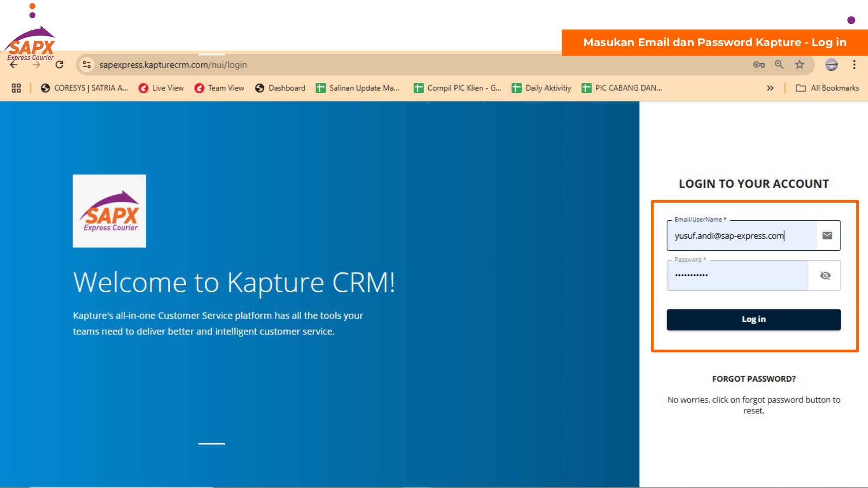The height and width of the screenshot is (488, 868).
Task: Expand hidden bookmarks chevron
Action: point(770,88)
